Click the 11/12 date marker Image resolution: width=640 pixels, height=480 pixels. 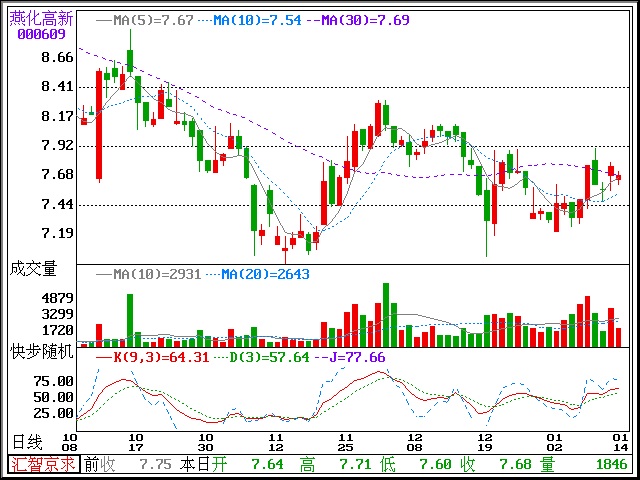276,442
